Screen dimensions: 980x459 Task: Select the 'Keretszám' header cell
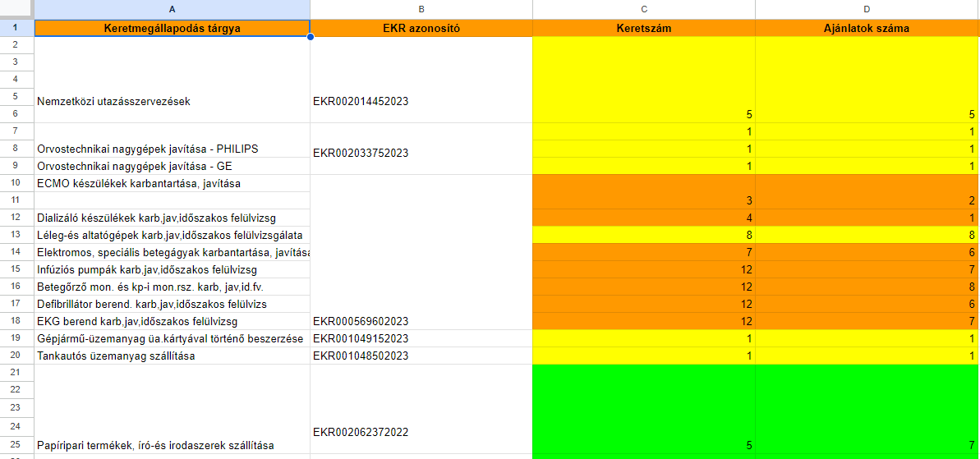[643, 28]
